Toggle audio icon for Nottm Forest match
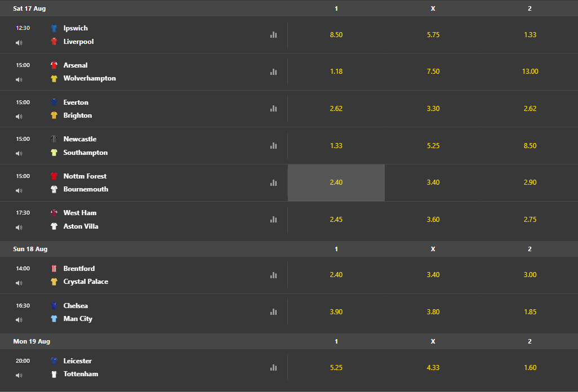 (x=19, y=190)
